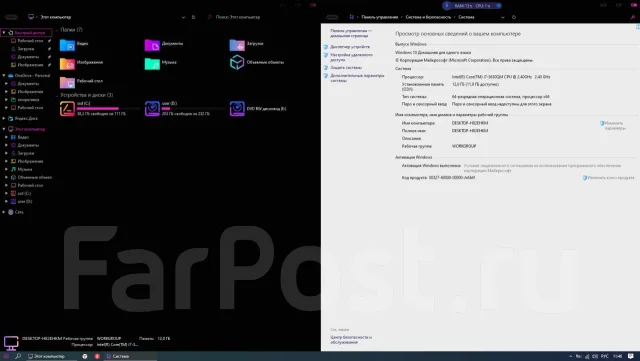Expand the Сеть tree node
This screenshot has width=640, height=361.
tap(4, 212)
